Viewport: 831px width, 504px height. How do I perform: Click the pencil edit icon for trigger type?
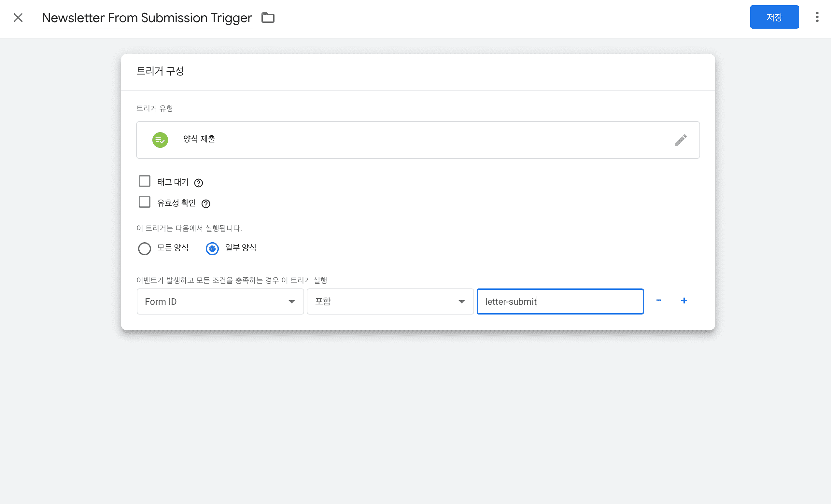click(x=680, y=140)
